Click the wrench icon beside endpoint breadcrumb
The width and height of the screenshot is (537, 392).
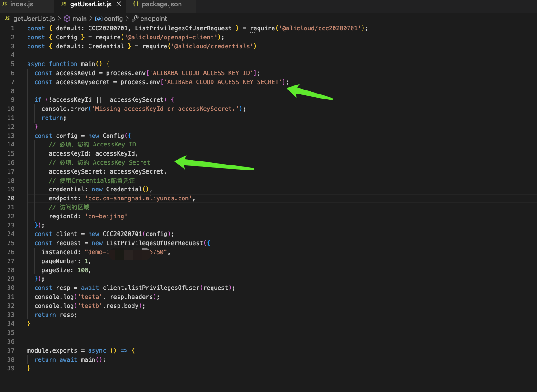(x=135, y=19)
